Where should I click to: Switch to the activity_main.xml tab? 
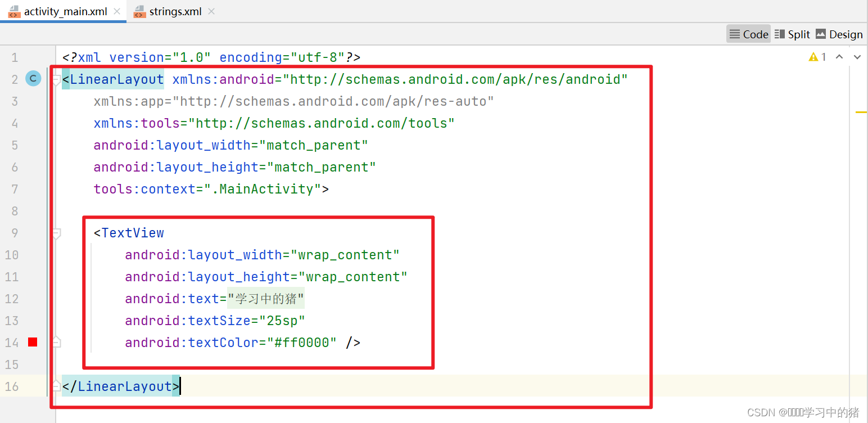65,11
